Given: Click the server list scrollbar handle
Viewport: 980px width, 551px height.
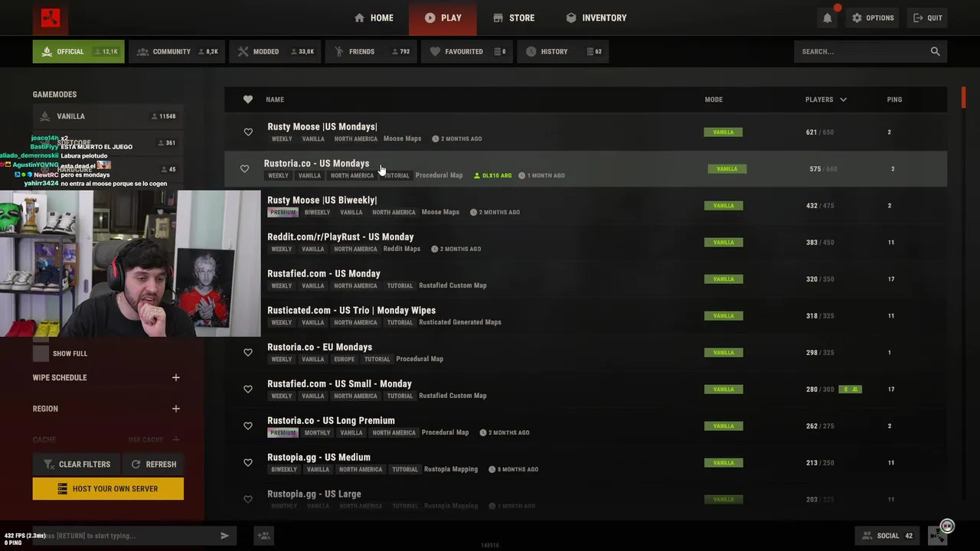Looking at the screenshot, I should click(x=964, y=98).
